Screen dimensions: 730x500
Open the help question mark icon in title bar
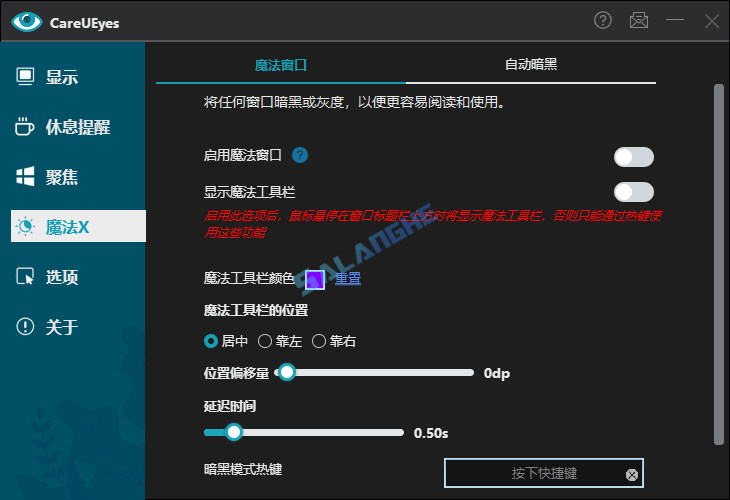coord(603,20)
